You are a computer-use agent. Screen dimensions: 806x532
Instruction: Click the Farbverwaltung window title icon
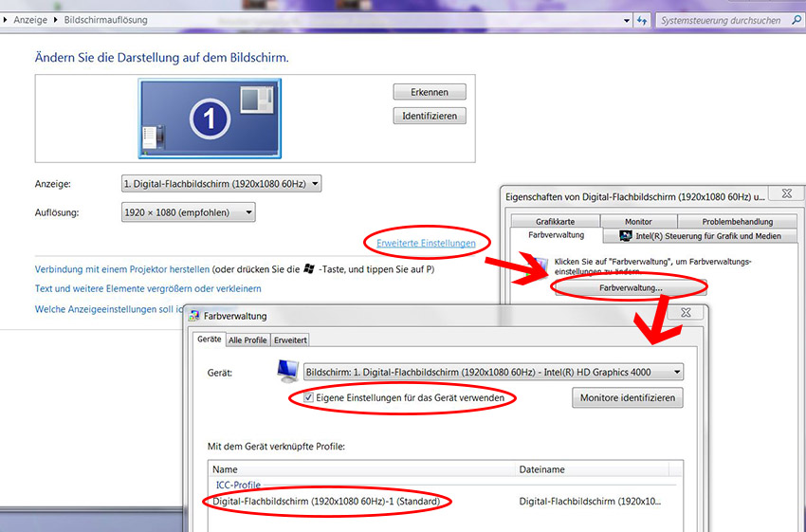pyautogui.click(x=194, y=316)
